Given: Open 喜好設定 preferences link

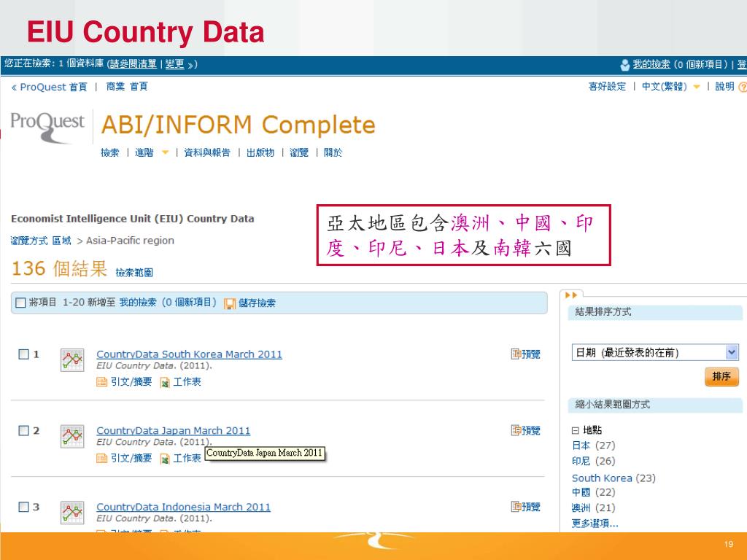Looking at the screenshot, I should [x=607, y=86].
